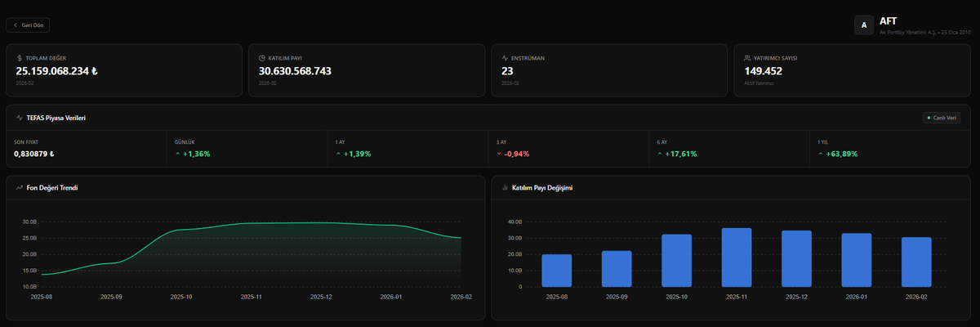Click the 1 Yıl change value +63,89%
Viewport: 980px width, 327px height.
coord(842,154)
